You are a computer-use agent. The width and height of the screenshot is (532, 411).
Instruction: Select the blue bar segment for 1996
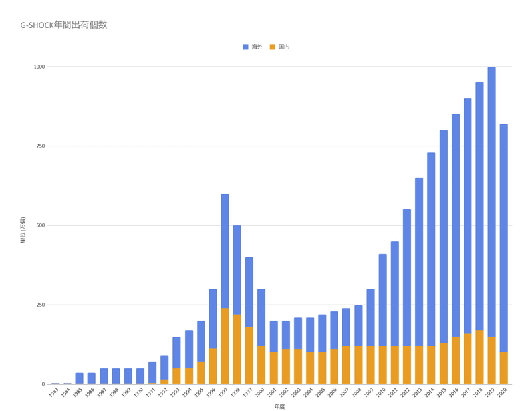pyautogui.click(x=213, y=319)
